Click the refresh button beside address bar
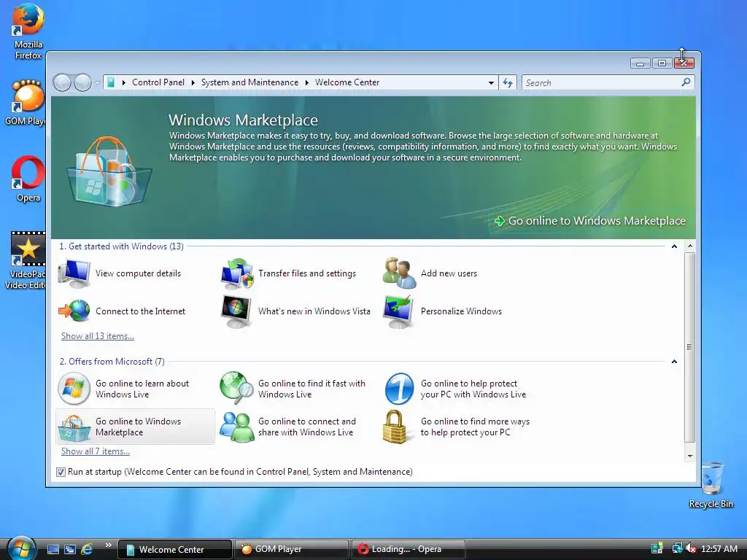Image resolution: width=747 pixels, height=560 pixels. point(508,83)
